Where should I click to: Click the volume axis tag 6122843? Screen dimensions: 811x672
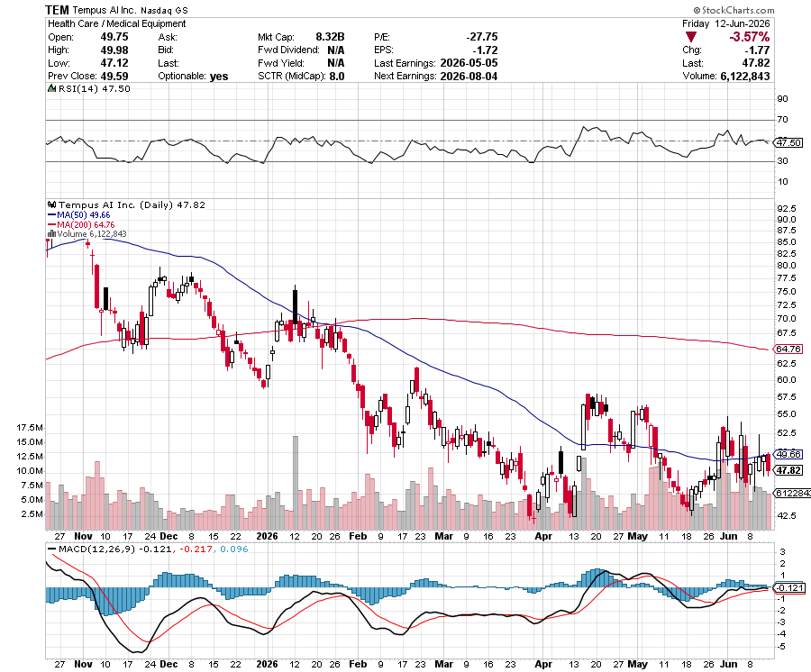click(x=792, y=493)
